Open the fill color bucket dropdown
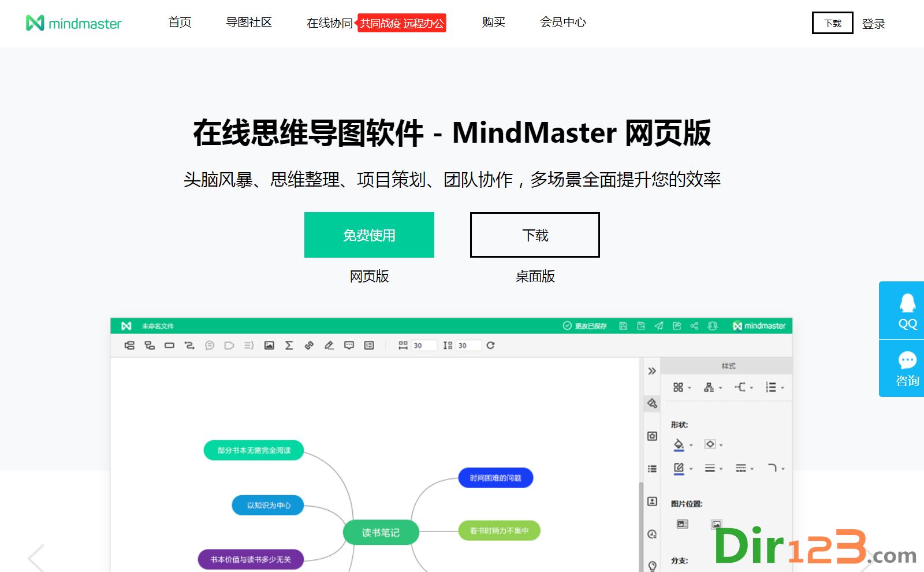The image size is (924, 572). coord(683,444)
